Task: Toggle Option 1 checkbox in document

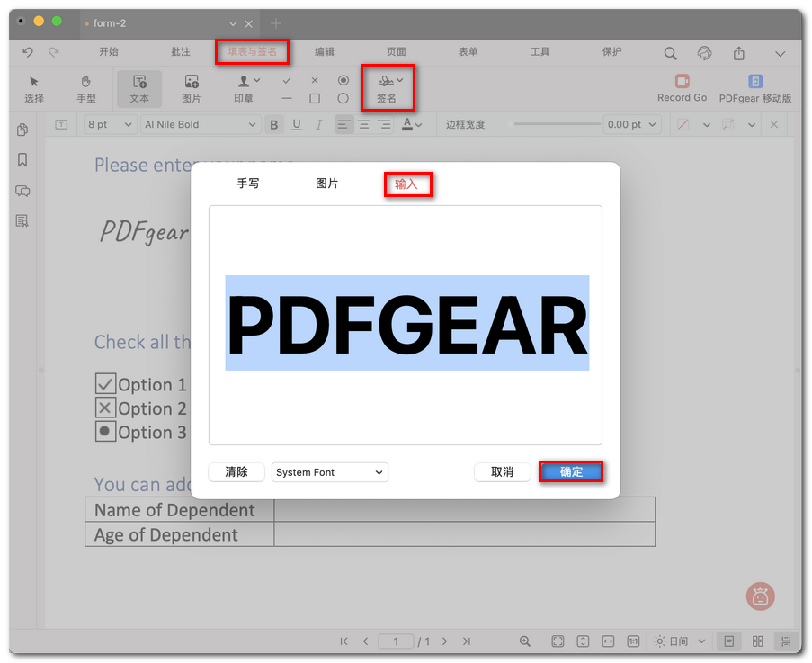Action: [x=105, y=384]
